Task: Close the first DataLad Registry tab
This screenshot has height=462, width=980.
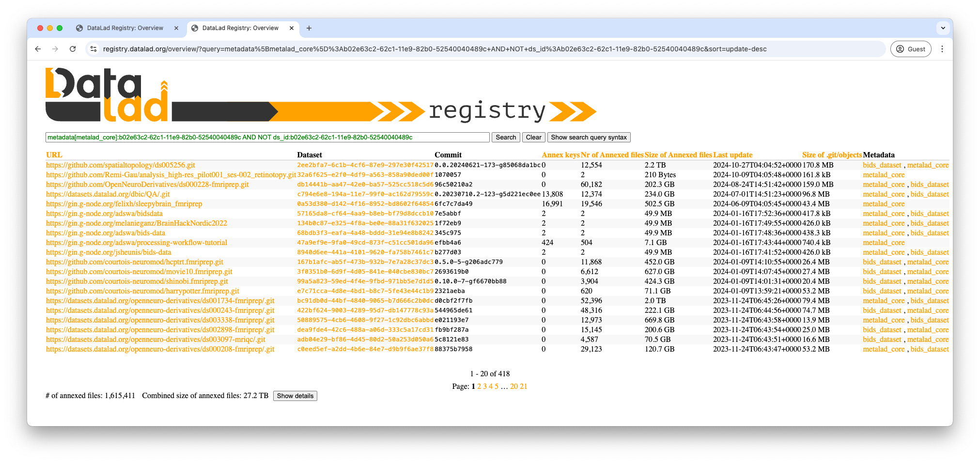Action: (x=176, y=28)
